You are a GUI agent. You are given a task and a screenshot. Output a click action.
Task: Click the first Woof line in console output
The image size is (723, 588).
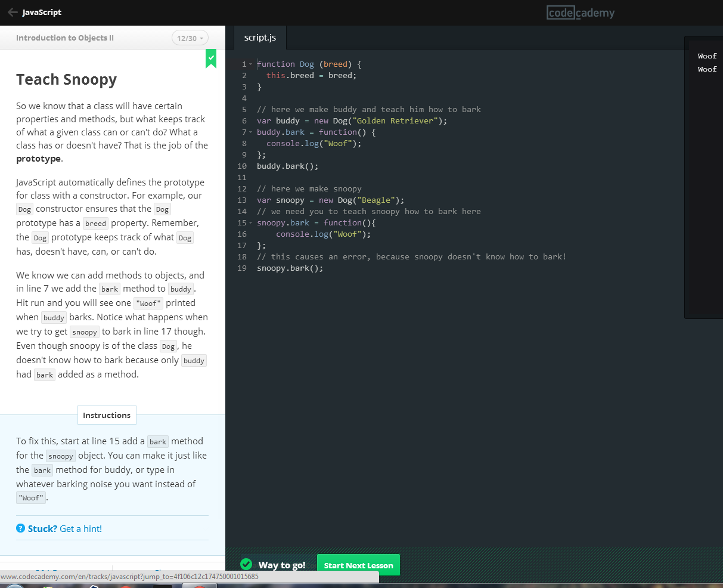[x=707, y=56]
